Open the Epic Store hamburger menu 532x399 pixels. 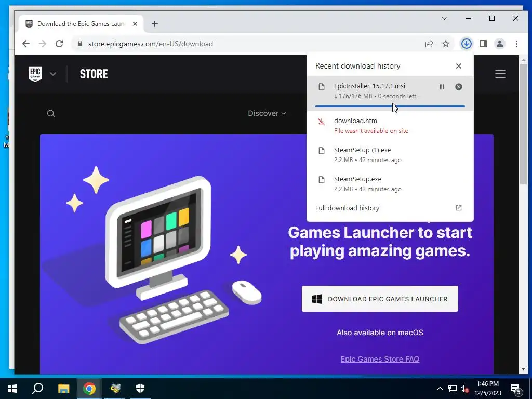tap(500, 74)
